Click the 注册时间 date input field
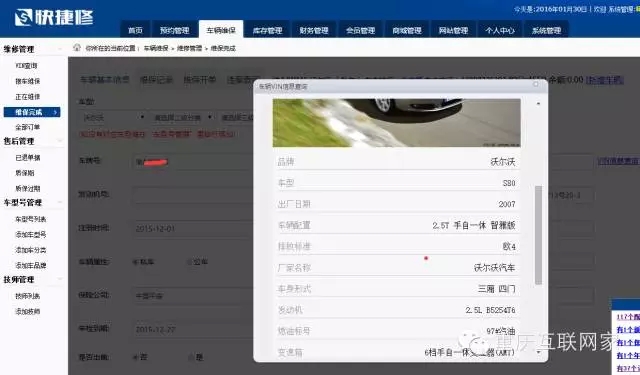 (x=192, y=229)
